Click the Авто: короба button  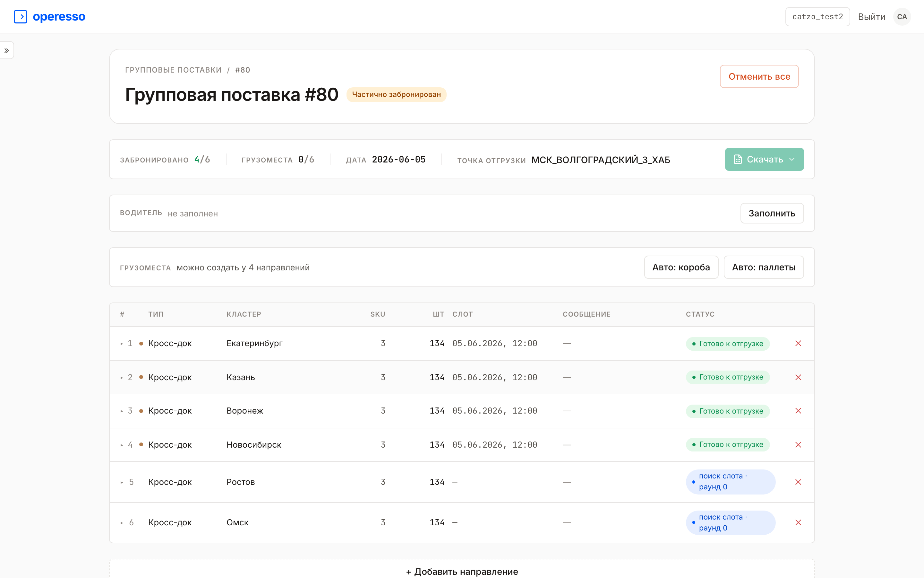[x=681, y=267]
